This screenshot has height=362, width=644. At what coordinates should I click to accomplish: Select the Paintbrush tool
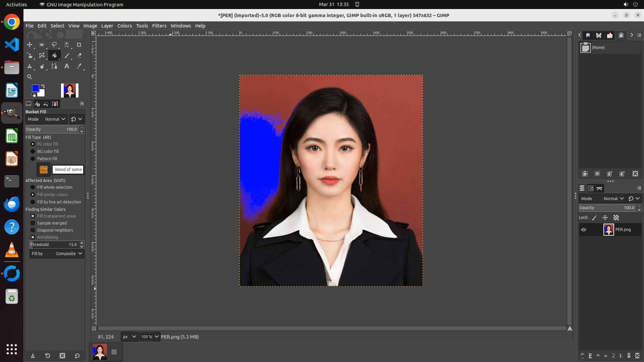(67, 56)
